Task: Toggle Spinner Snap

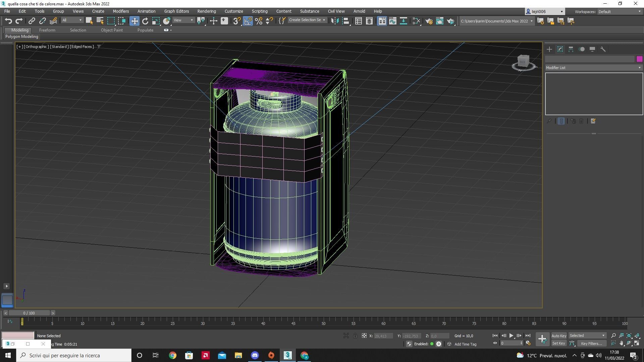Action: coord(269,21)
